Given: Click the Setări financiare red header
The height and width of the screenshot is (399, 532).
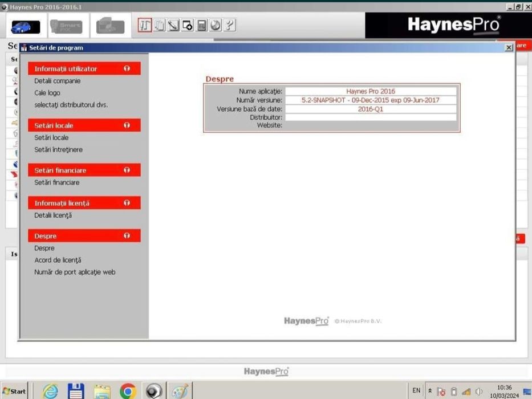Looking at the screenshot, I should coord(84,170).
